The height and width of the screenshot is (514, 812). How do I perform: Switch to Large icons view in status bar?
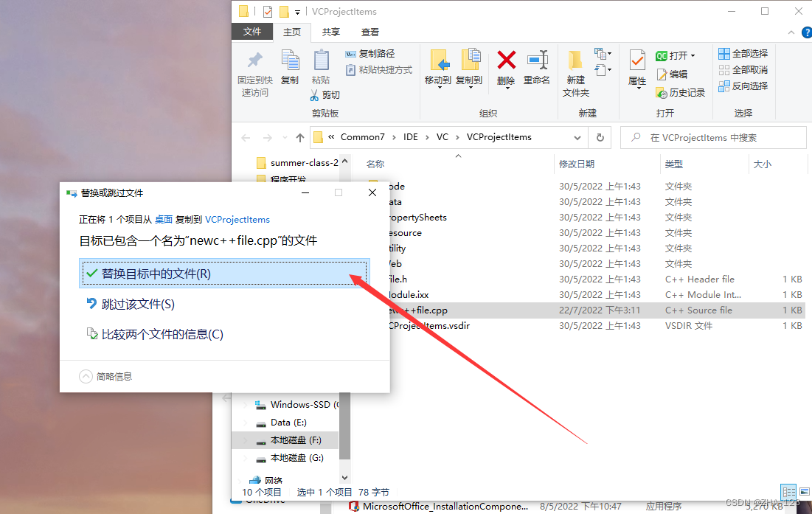(804, 492)
